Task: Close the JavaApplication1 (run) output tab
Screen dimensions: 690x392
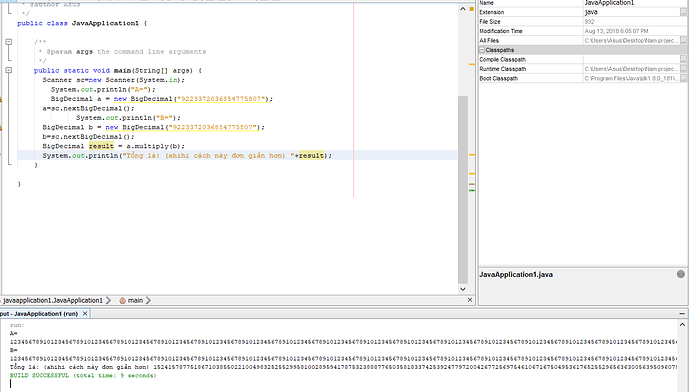Action: pyautogui.click(x=85, y=313)
